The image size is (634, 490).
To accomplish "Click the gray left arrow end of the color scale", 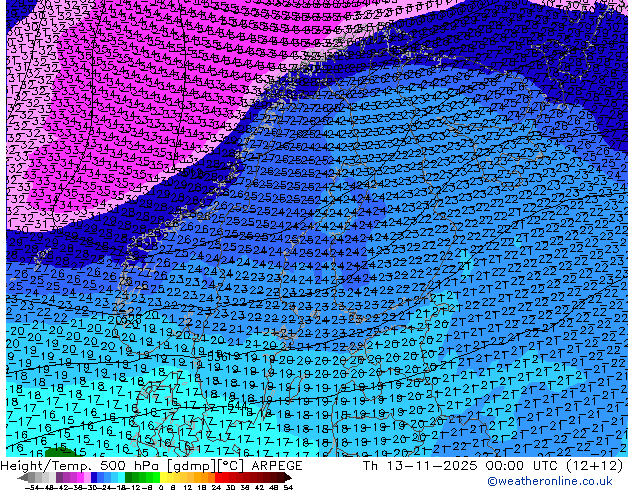I will click(23, 477).
